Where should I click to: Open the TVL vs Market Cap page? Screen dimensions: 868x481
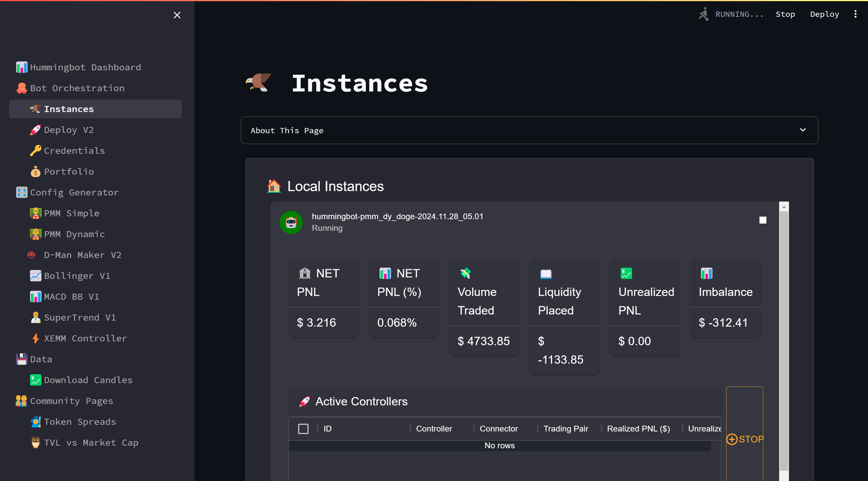[x=91, y=443]
